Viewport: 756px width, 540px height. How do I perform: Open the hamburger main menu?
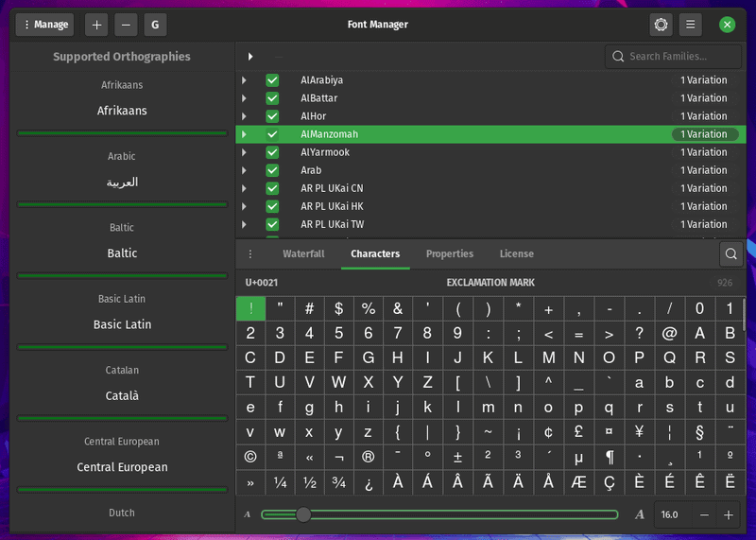(x=691, y=25)
